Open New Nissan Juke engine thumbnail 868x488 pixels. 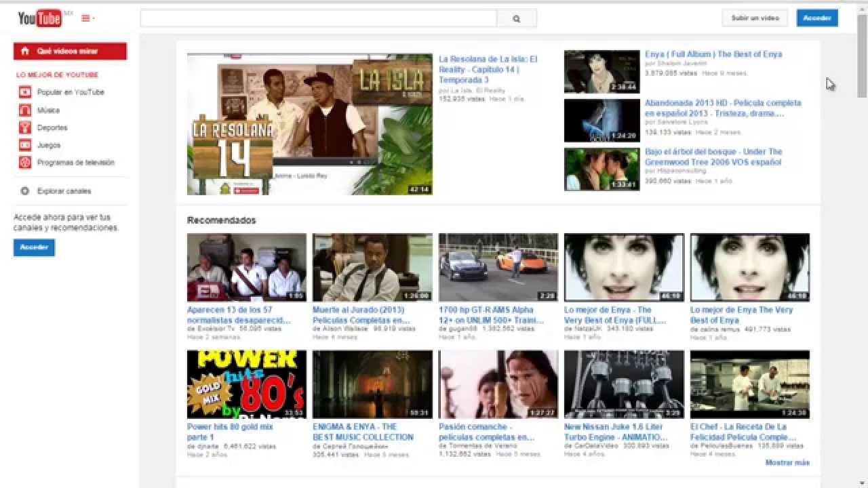(625, 384)
